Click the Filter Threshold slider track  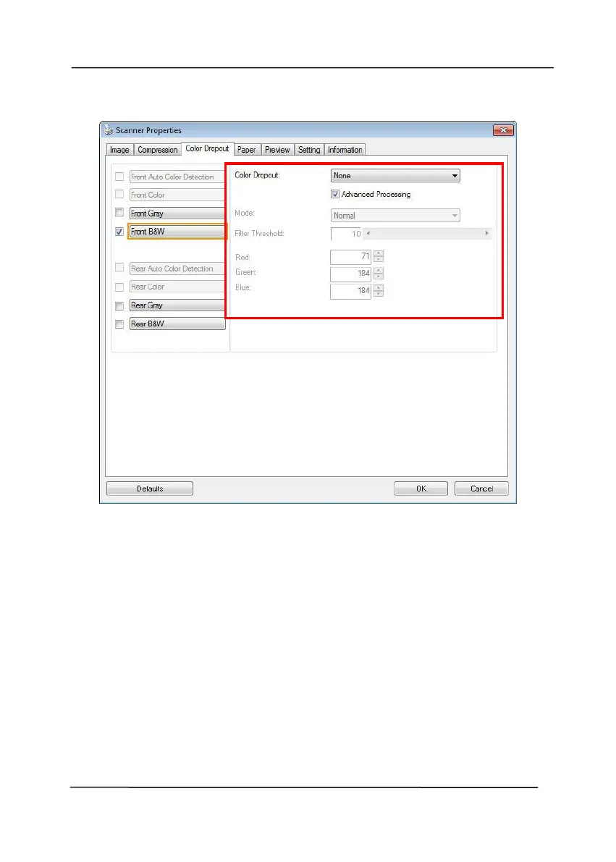pos(427,234)
